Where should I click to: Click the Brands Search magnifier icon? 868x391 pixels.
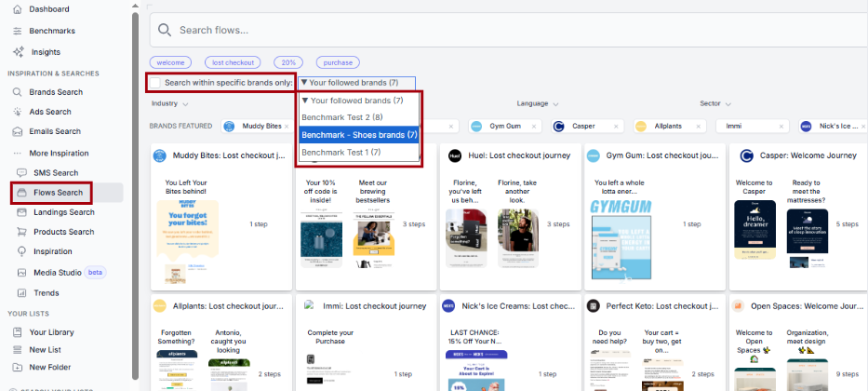coord(18,92)
